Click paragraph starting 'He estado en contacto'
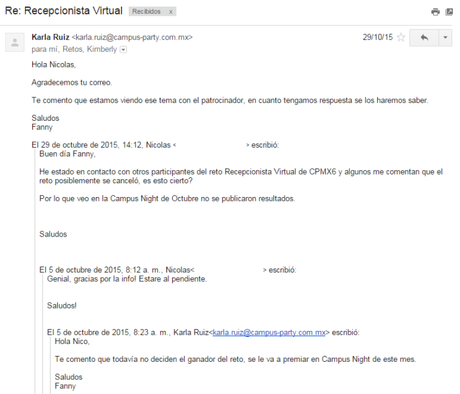This screenshot has height=394, width=460. (241, 176)
